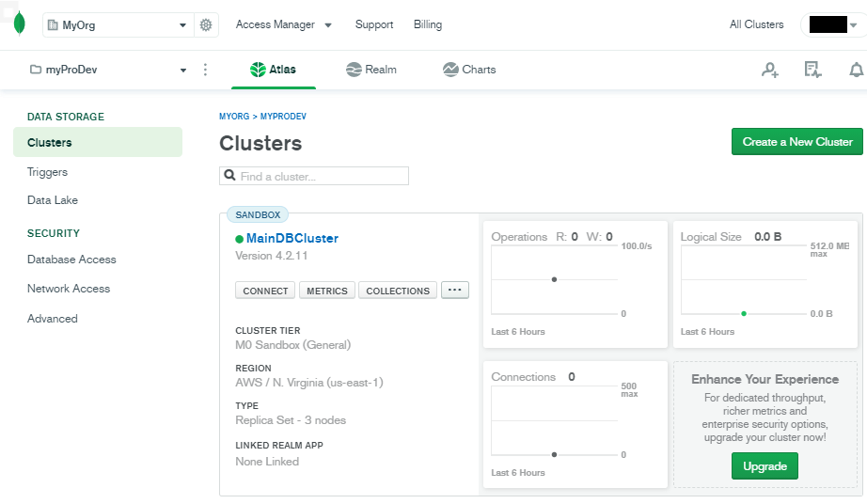The height and width of the screenshot is (504, 867).
Task: Open the user account dropdown
Action: pyautogui.click(x=833, y=24)
